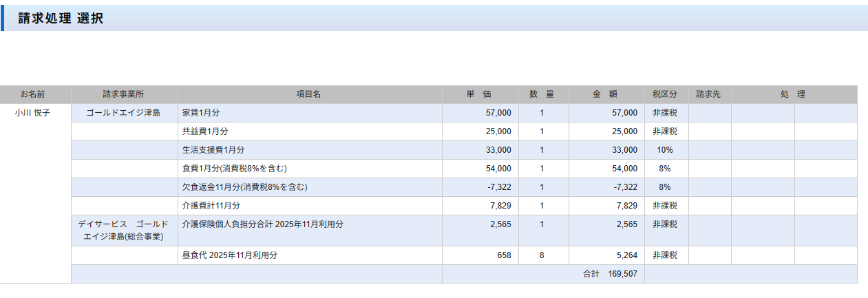The height and width of the screenshot is (298, 868).
Task: Select the 欠食返金11月分 refund item
Action: (244, 187)
